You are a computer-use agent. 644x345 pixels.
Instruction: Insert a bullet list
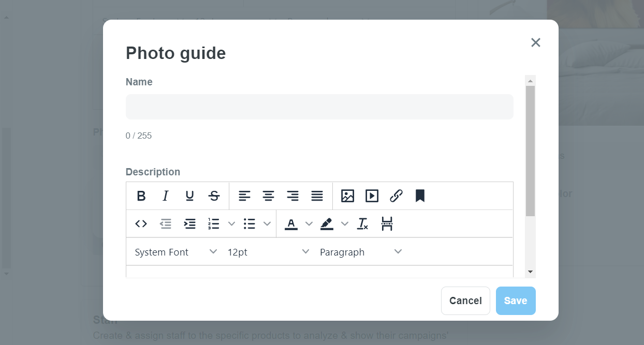pos(250,224)
